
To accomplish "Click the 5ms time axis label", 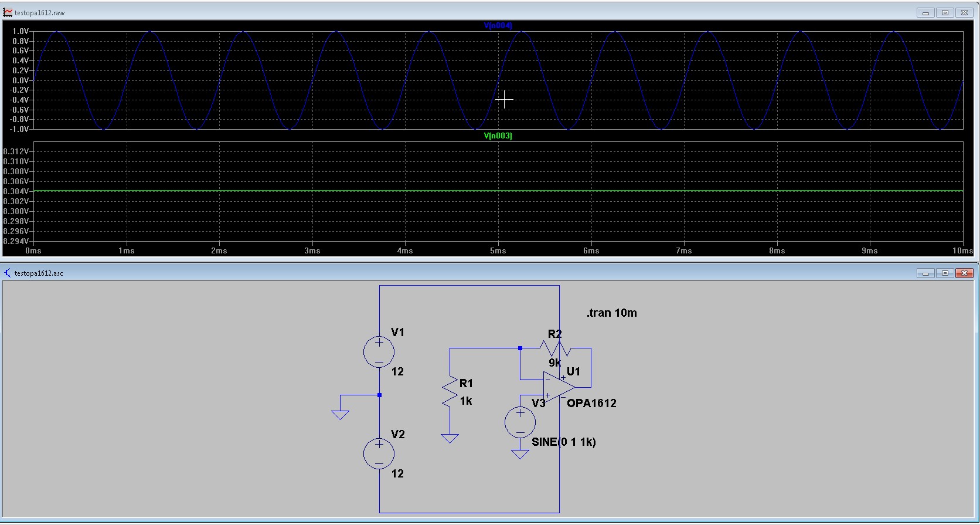I will click(x=498, y=250).
